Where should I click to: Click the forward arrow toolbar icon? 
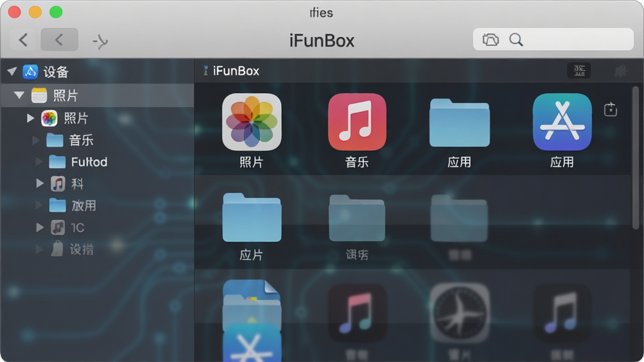pos(100,41)
